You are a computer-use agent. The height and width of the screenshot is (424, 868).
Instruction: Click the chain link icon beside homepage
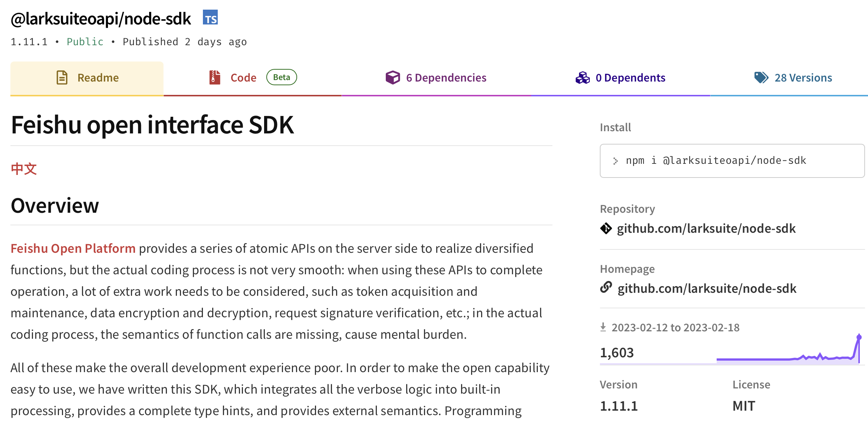606,288
